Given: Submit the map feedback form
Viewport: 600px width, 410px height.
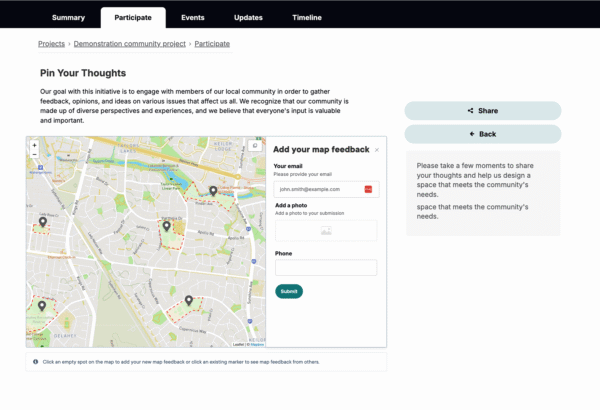Looking at the screenshot, I should point(289,291).
